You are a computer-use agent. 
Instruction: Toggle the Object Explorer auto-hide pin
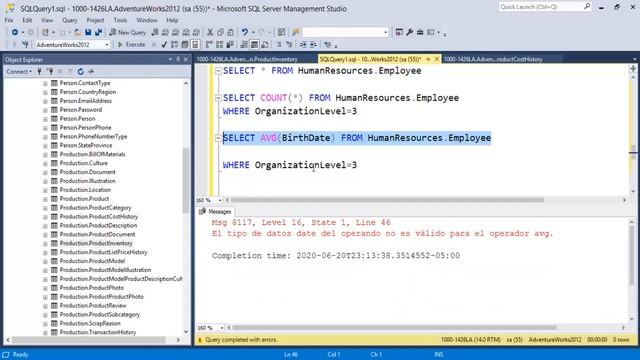point(178,60)
